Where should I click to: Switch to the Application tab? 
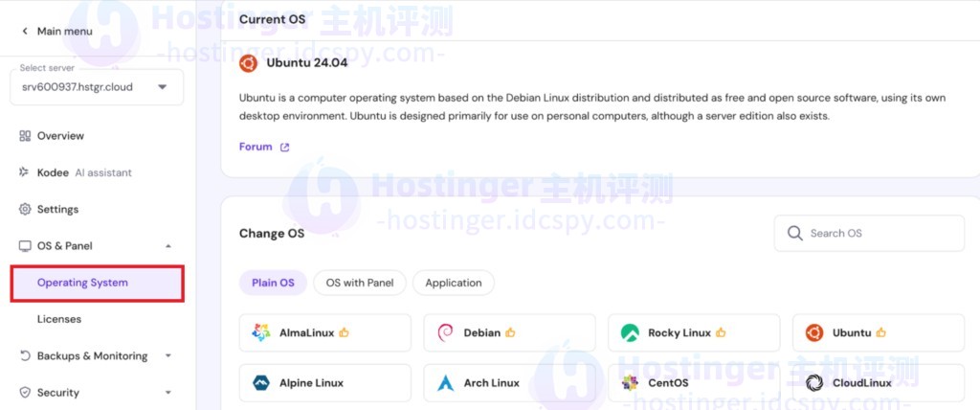coord(454,283)
